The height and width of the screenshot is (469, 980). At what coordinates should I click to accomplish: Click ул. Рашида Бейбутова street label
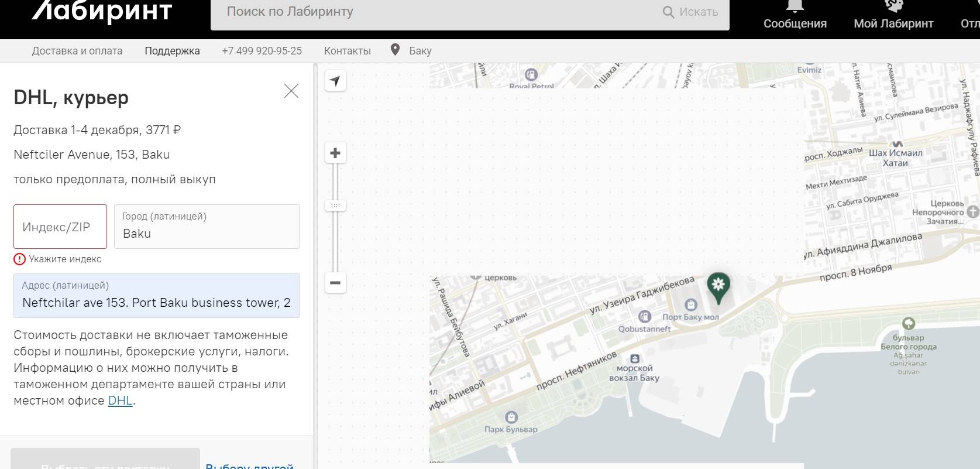[x=451, y=316]
